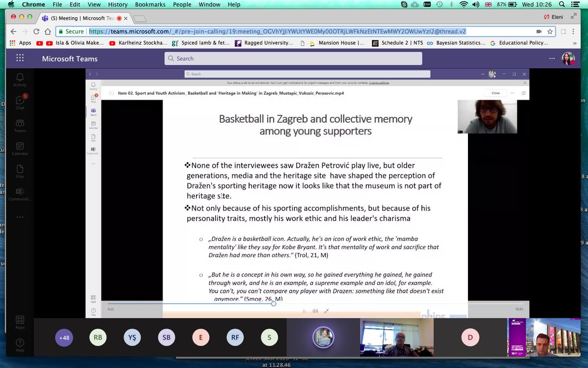Click the Chrome address bar URL
Viewport: 588px width, 368px height.
coord(277,31)
